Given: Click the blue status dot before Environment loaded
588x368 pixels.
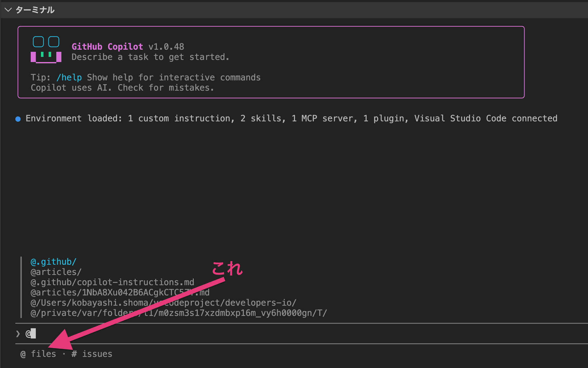Looking at the screenshot, I should (18, 119).
